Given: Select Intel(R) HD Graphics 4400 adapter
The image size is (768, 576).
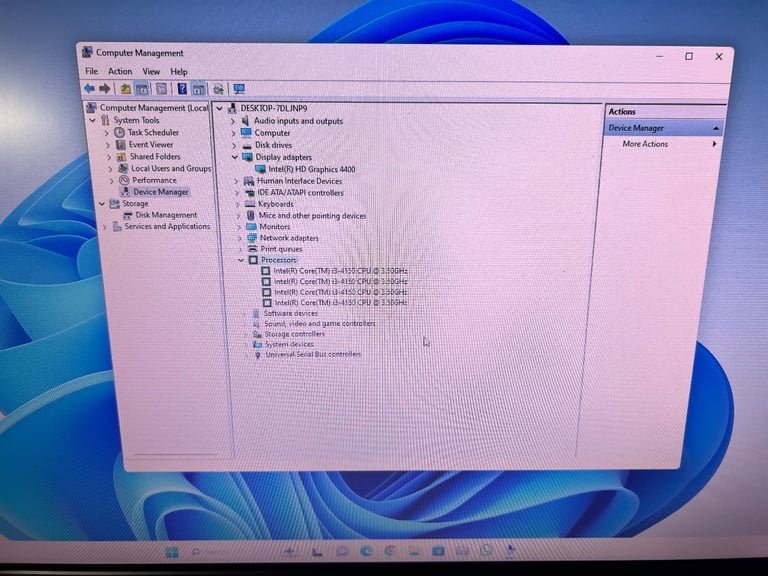Looking at the screenshot, I should point(312,169).
